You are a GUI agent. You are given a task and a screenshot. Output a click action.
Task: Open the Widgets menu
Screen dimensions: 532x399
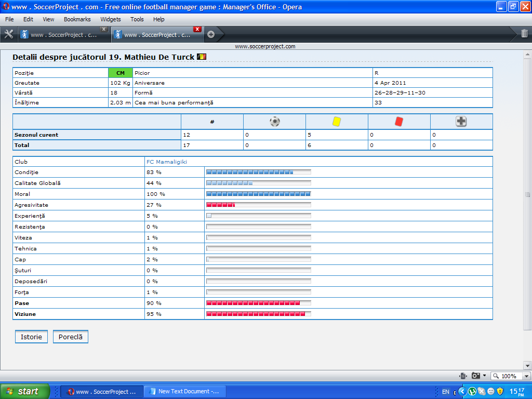(110, 19)
